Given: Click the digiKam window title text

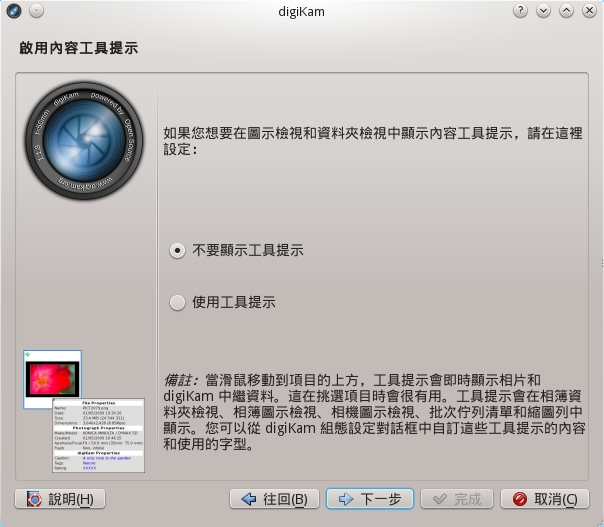Looking at the screenshot, I should (302, 12).
